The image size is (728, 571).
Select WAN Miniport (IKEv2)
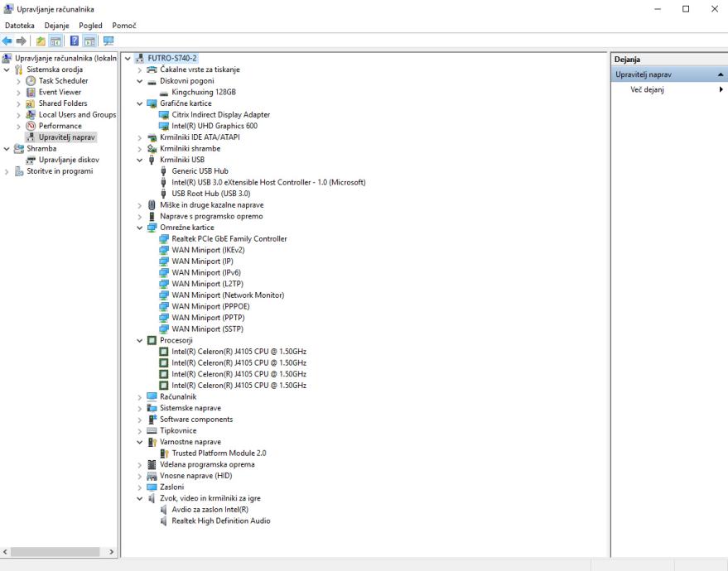(x=208, y=250)
